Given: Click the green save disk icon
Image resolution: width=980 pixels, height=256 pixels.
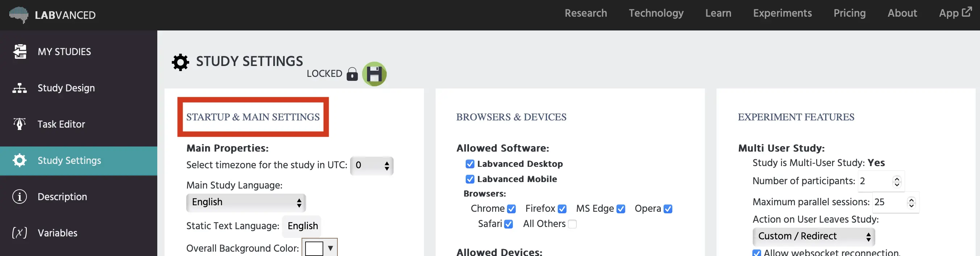Looking at the screenshot, I should pyautogui.click(x=374, y=74).
